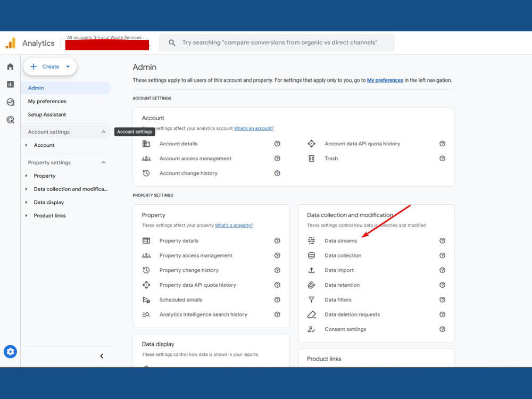Viewport: 532px width, 399px height.
Task: Click the Data import upload icon
Action: pyautogui.click(x=311, y=270)
